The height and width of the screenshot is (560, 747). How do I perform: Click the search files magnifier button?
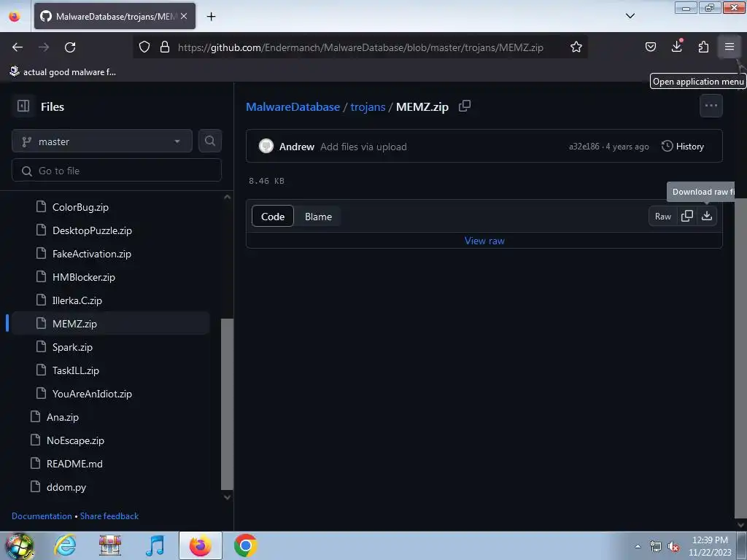[x=209, y=141]
